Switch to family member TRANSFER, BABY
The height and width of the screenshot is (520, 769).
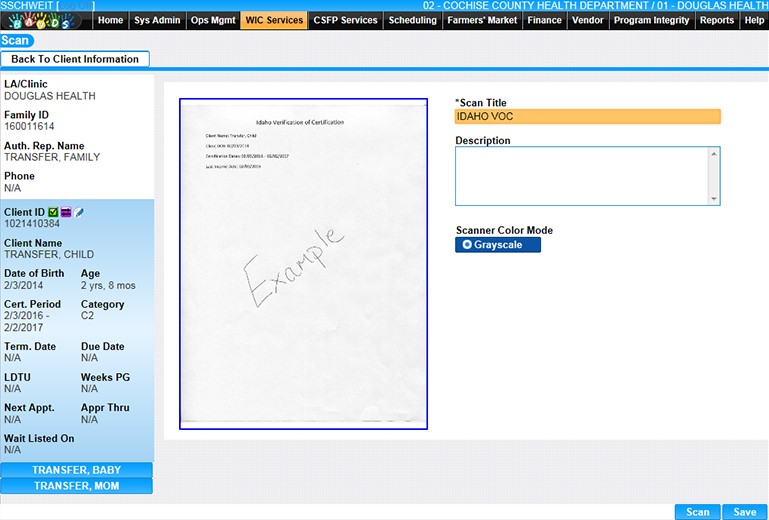[76, 470]
